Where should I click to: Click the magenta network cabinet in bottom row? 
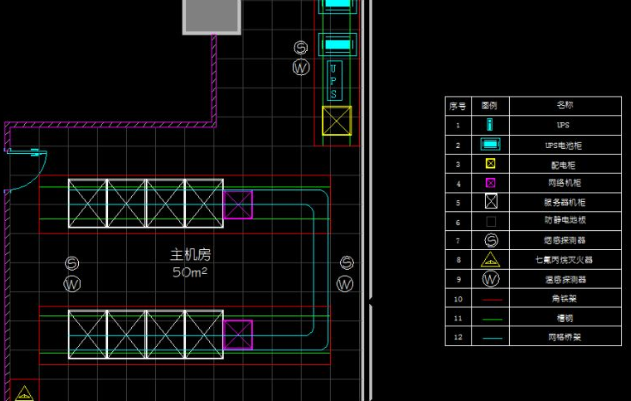click(238, 335)
